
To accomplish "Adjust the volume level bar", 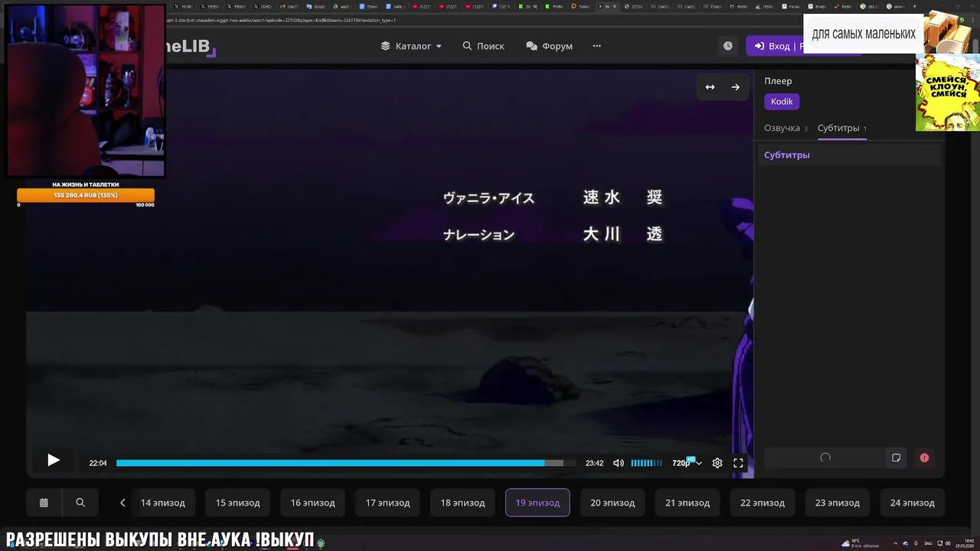I will tap(646, 463).
